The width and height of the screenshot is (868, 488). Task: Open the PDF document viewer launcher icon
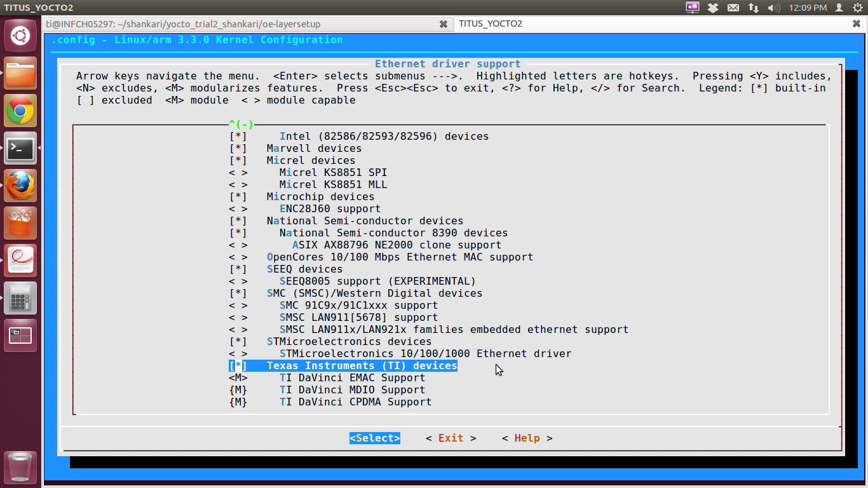[x=20, y=261]
